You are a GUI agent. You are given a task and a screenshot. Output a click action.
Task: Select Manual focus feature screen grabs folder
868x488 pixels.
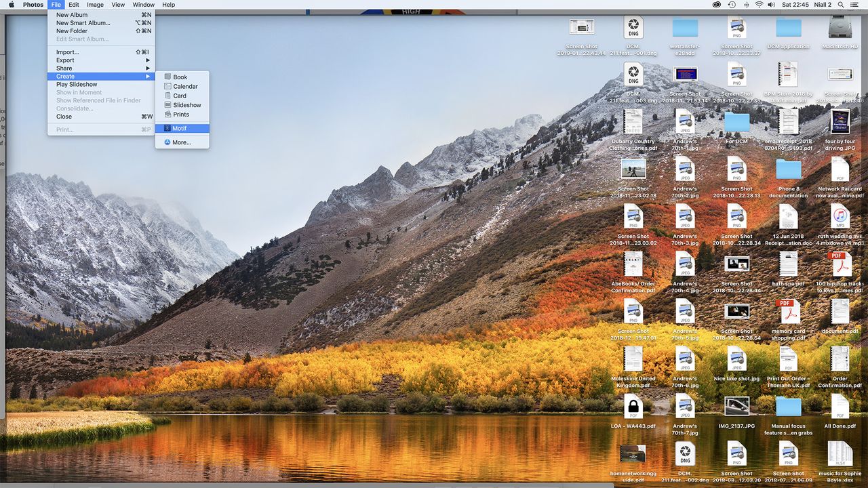tap(788, 406)
